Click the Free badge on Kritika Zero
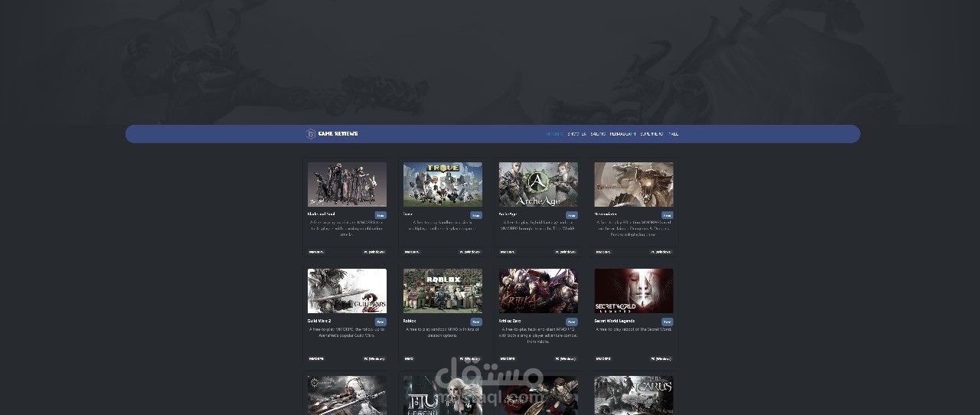The width and height of the screenshot is (980, 415). pyautogui.click(x=572, y=322)
